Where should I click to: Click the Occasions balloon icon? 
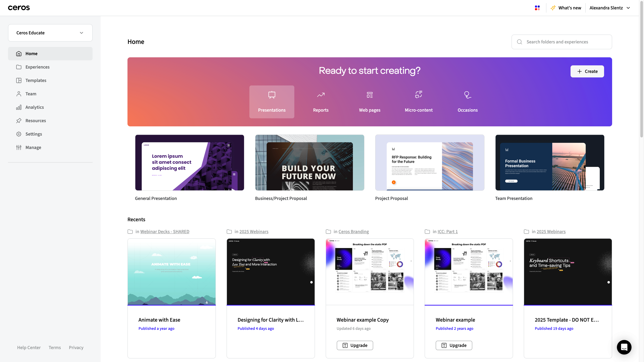pos(468,95)
